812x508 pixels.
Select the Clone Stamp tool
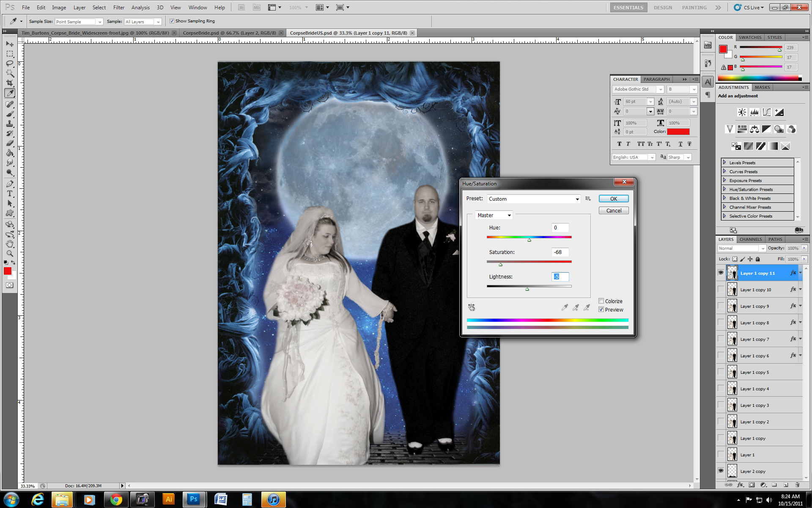point(10,124)
